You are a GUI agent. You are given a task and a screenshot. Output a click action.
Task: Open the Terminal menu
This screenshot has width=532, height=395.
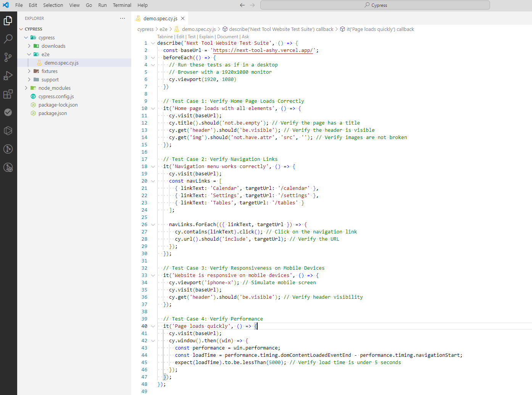pyautogui.click(x=122, y=5)
